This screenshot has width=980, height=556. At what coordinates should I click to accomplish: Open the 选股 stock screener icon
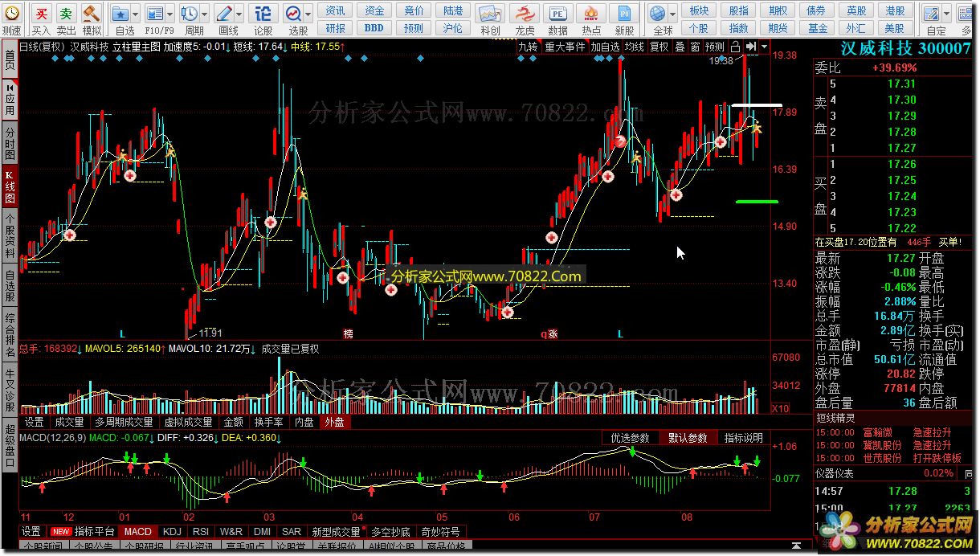click(x=294, y=14)
